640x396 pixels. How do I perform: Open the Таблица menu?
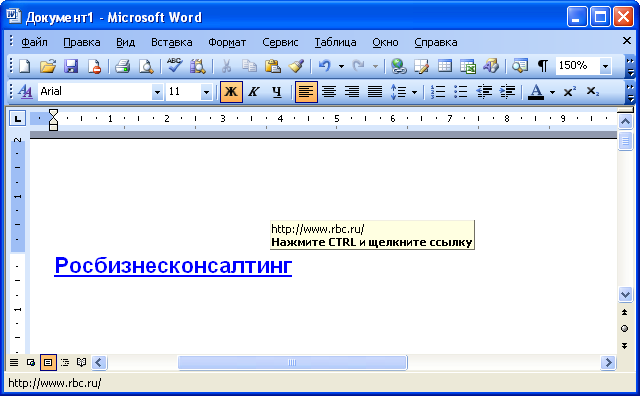[335, 42]
